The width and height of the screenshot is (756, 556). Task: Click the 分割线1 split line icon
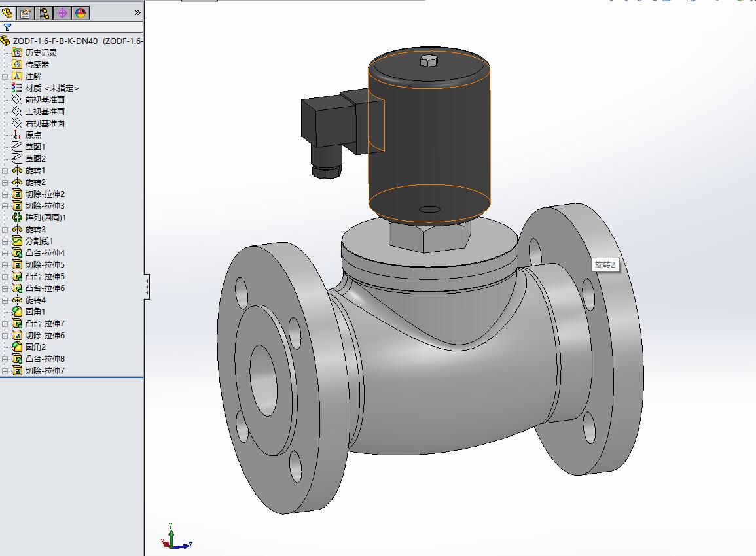point(17,241)
